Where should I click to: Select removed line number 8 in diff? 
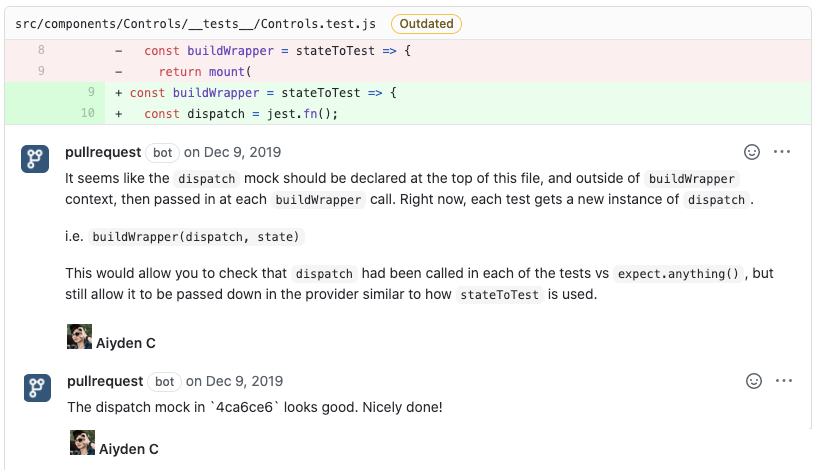coord(41,50)
